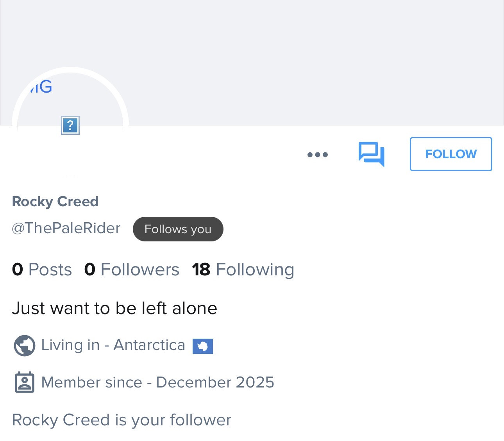
Task: Open chat with Rocky Creed
Action: 371,154
